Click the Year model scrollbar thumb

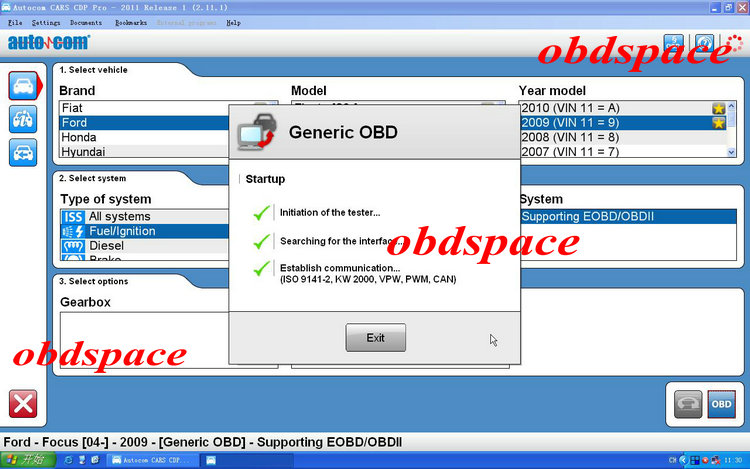pos(731,119)
